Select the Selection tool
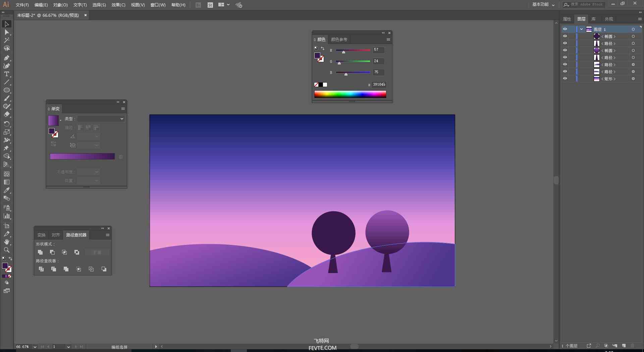 click(x=6, y=24)
